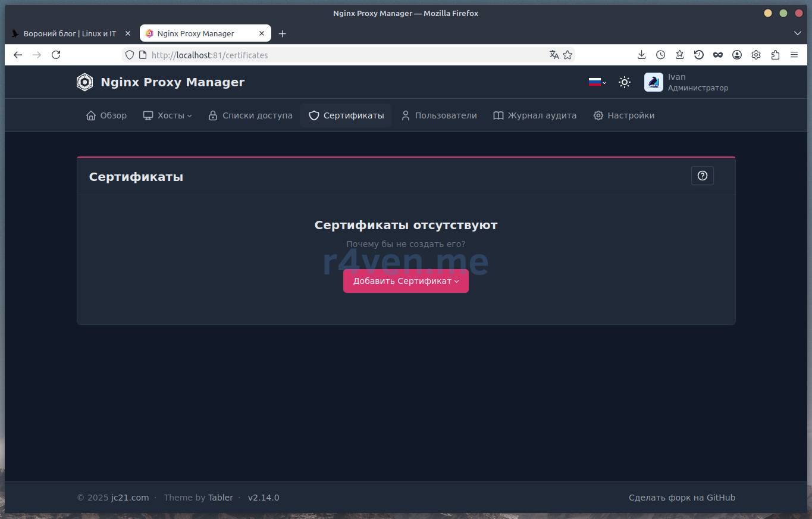Viewport: 812px width, 519px height.
Task: Click the Firefox translate page icon
Action: coord(554,55)
